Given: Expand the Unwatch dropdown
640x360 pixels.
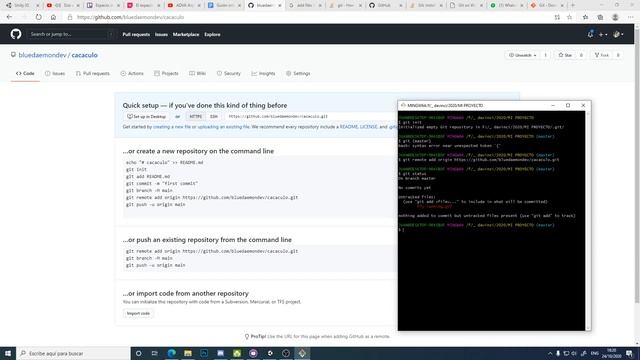Looking at the screenshot, I should 522,55.
